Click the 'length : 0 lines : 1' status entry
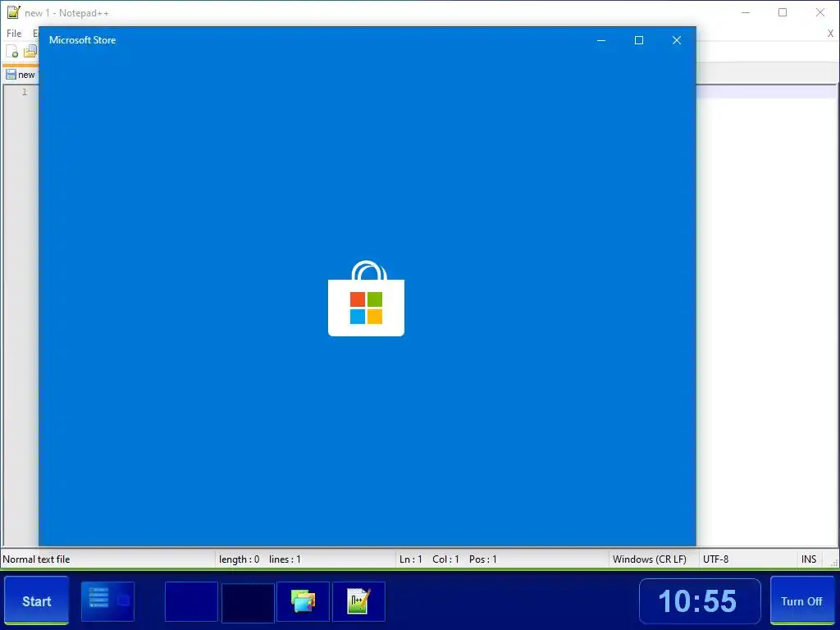Viewport: 840px width, 630px height. [260, 559]
